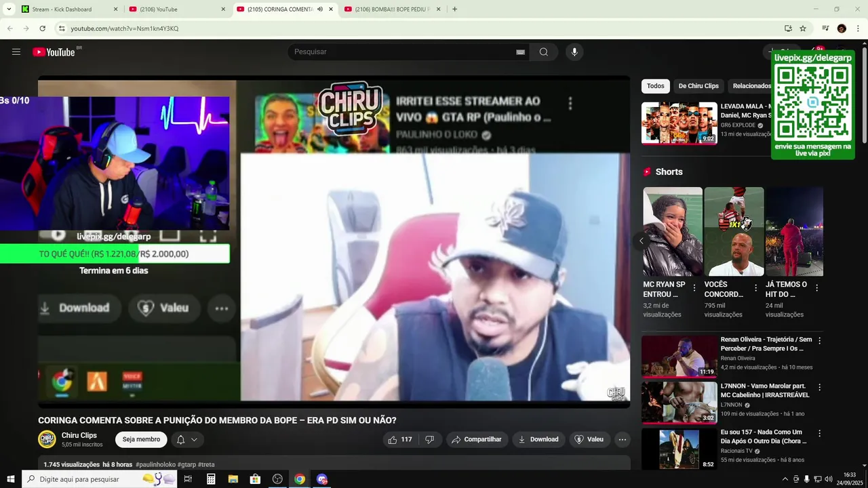Open options for Renan Oliveira video
This screenshot has height=488, width=868.
819,341
